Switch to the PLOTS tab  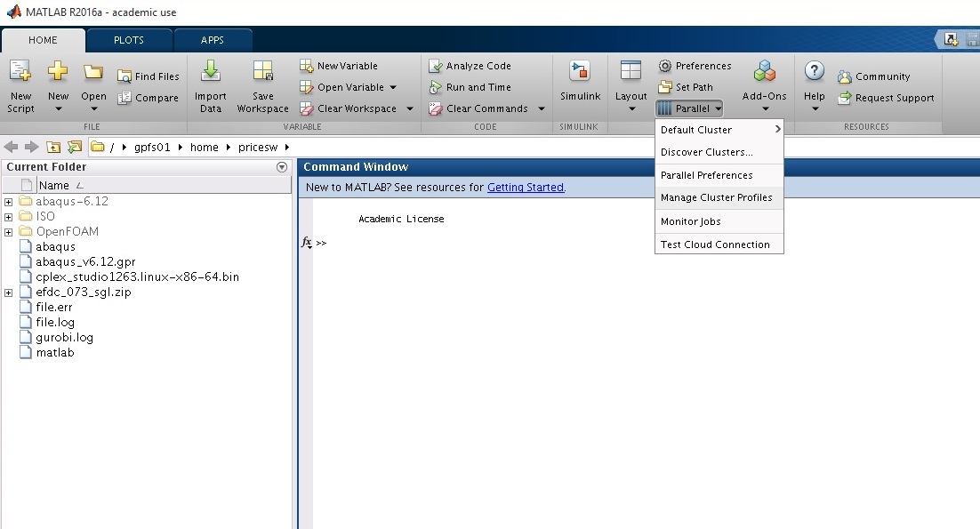click(129, 40)
